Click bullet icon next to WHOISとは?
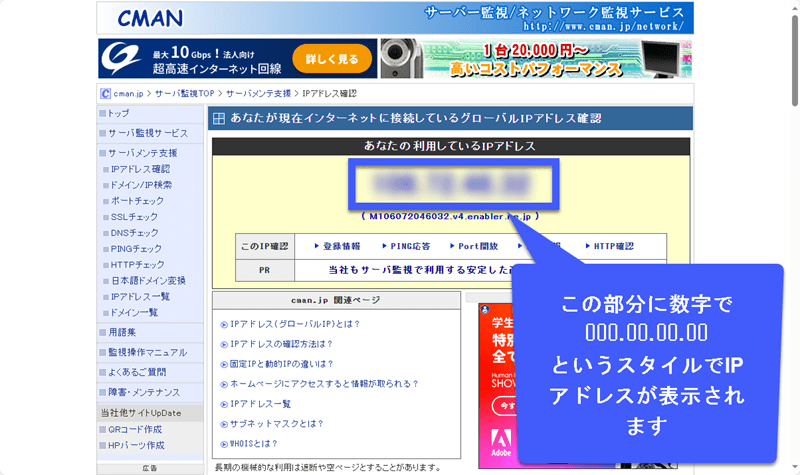 click(223, 443)
